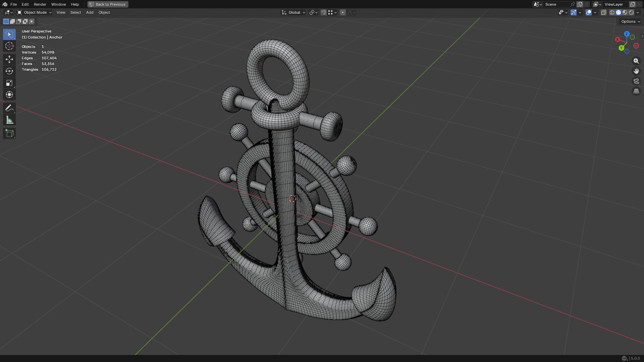The height and width of the screenshot is (362, 644).
Task: Open the Global orientation dropdown
Action: click(x=293, y=12)
